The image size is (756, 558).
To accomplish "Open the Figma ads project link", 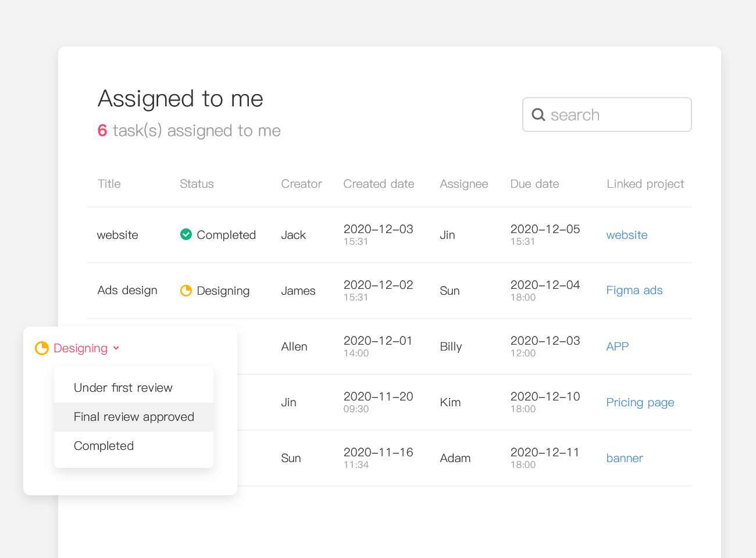I will (x=634, y=291).
